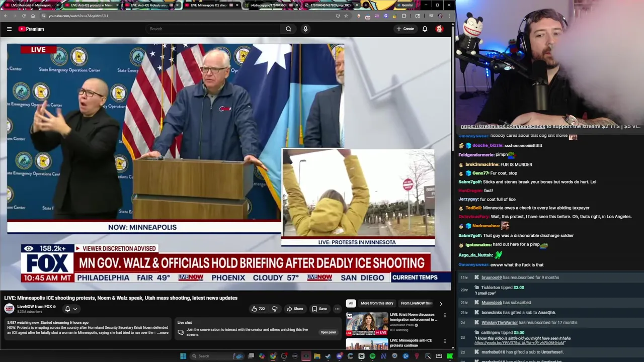Viewport: 644px width, 362px height.
Task: Open 'LIVE: Minneapolis anti-ICE protests continue' video title
Action: 411,343
